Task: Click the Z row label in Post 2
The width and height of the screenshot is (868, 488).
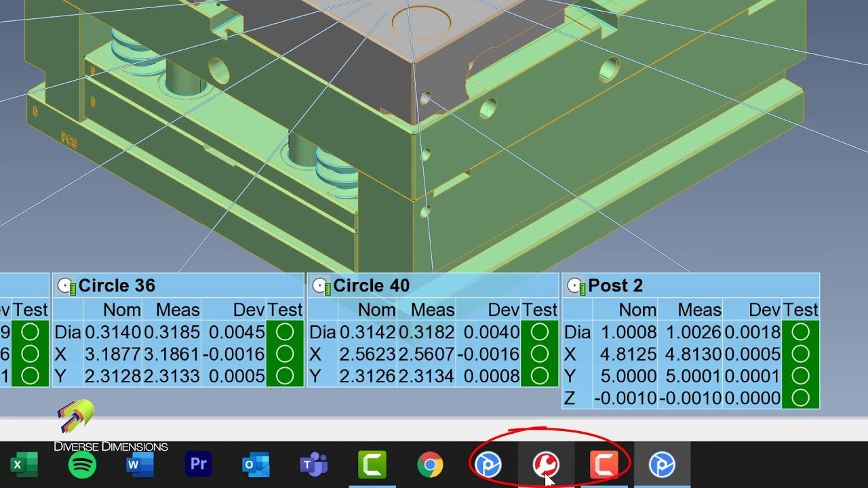Action: (570, 398)
